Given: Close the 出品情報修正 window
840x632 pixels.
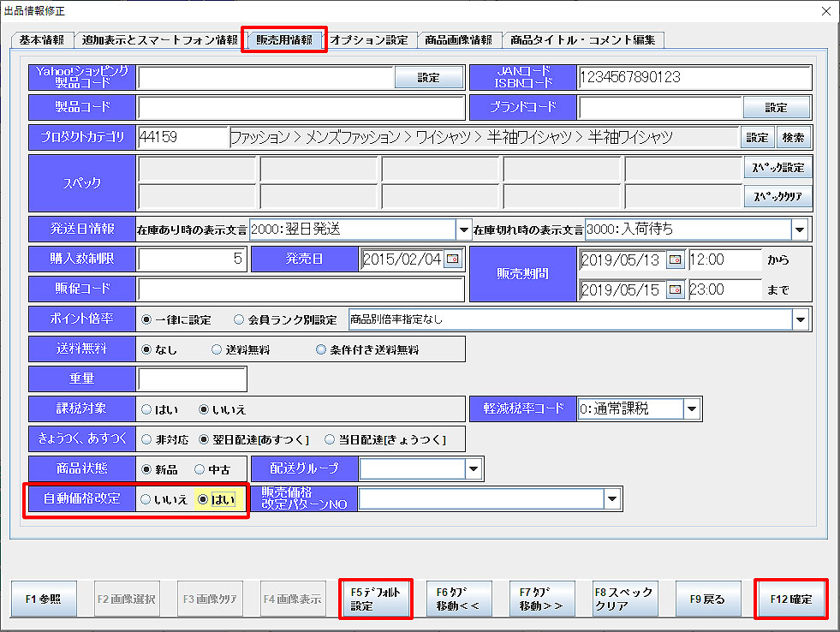Looking at the screenshot, I should (825, 11).
